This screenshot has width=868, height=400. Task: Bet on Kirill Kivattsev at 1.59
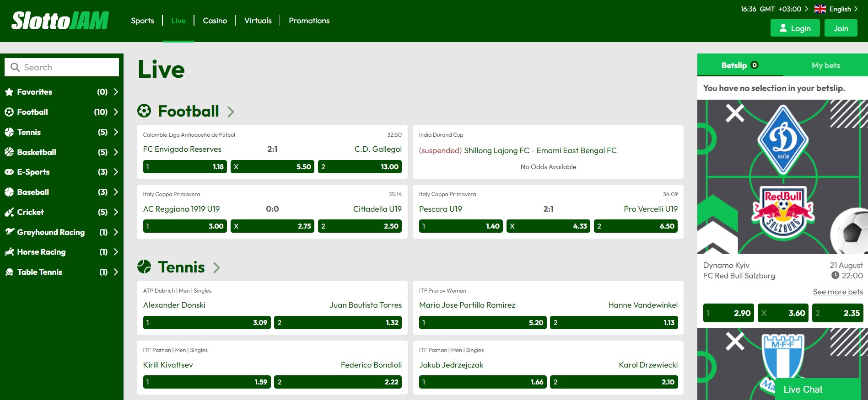(207, 382)
